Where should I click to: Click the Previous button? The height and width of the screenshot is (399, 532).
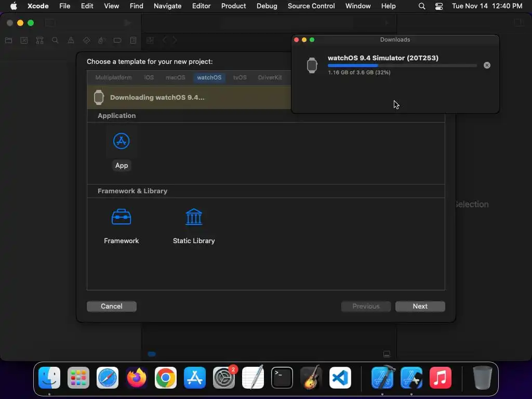click(366, 307)
